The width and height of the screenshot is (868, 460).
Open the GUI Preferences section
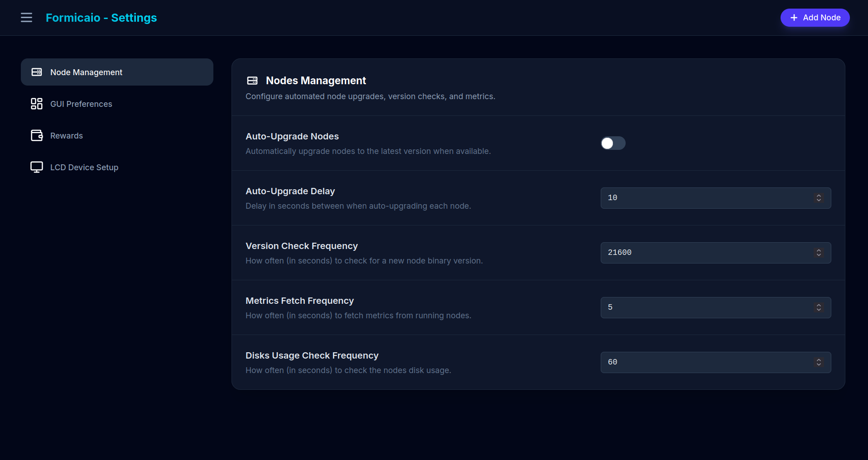pos(117,104)
